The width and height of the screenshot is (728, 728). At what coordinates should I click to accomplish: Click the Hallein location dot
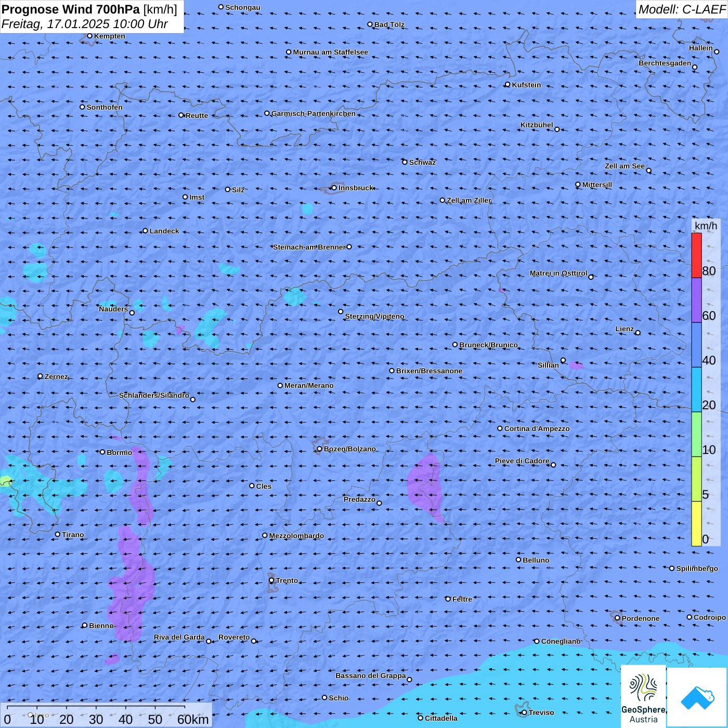point(717,51)
